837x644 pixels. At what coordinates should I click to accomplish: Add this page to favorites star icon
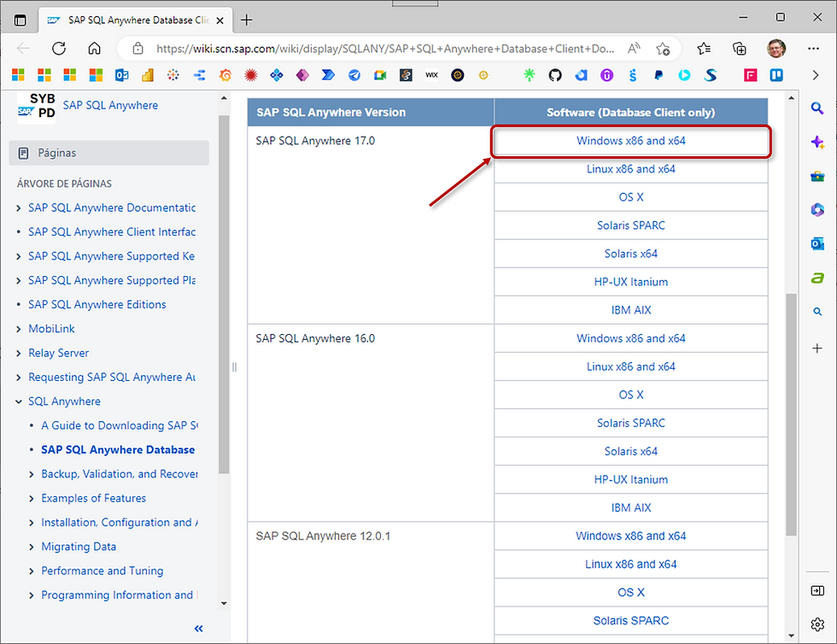tap(663, 49)
